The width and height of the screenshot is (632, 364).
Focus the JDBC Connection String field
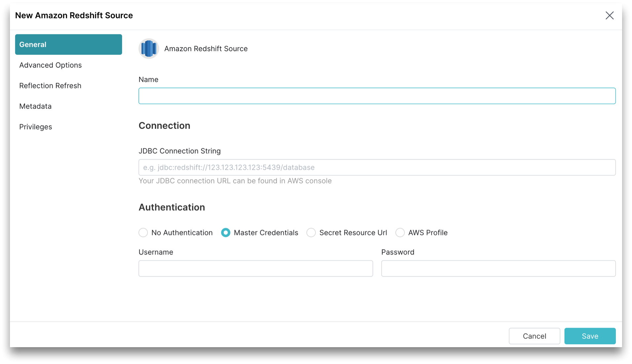pyautogui.click(x=377, y=167)
